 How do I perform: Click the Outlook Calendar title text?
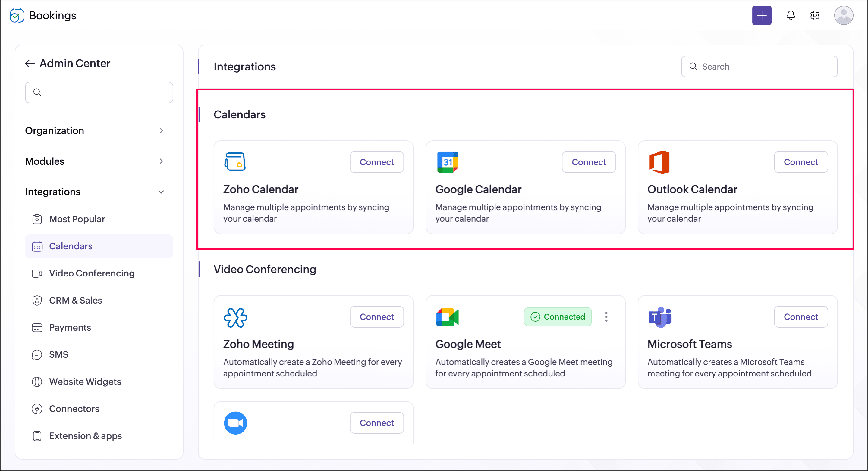point(692,189)
